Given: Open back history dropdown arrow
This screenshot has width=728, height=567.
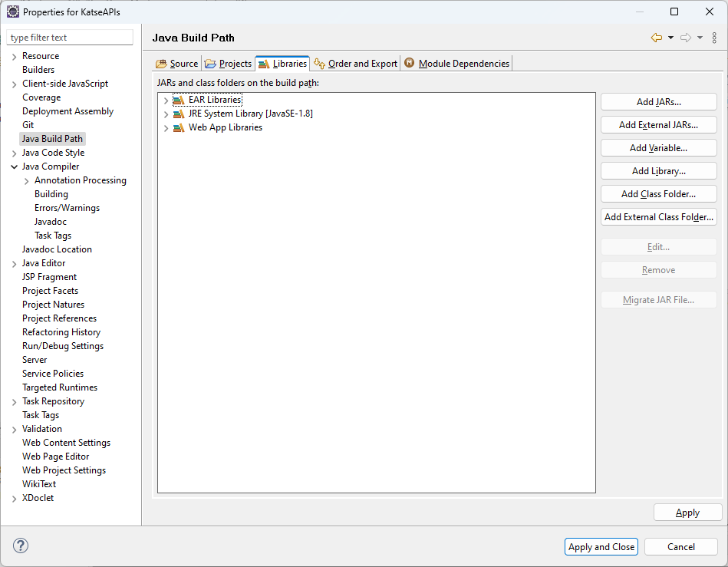Looking at the screenshot, I should point(670,38).
